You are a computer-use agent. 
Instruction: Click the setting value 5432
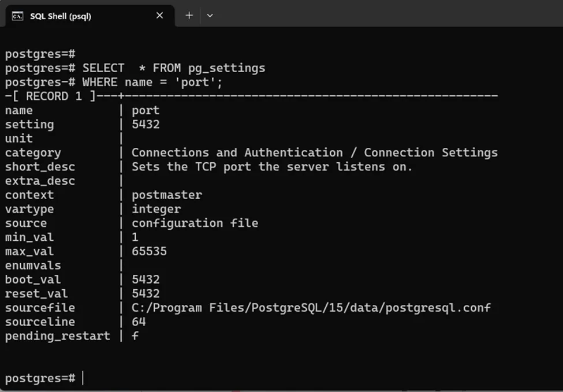point(146,125)
